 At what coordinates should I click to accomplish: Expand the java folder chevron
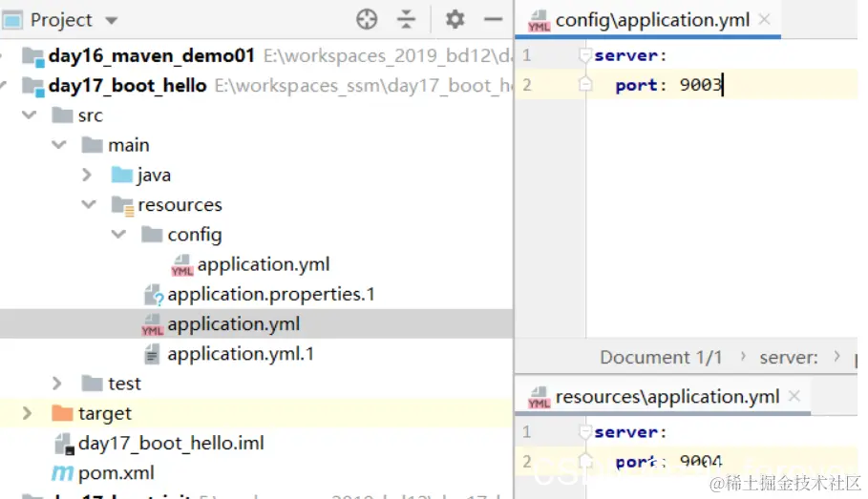tap(87, 175)
